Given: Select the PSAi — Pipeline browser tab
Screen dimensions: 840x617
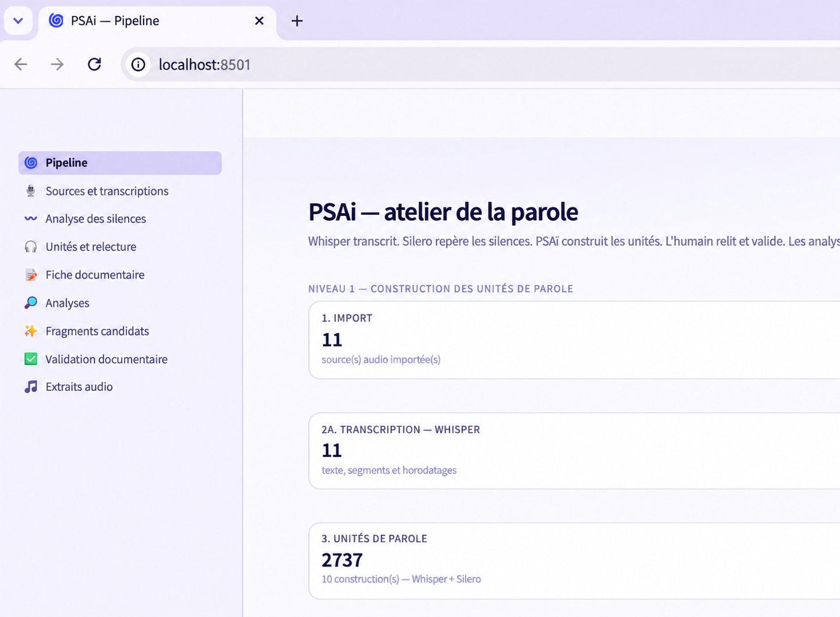Looking at the screenshot, I should coord(157,22).
